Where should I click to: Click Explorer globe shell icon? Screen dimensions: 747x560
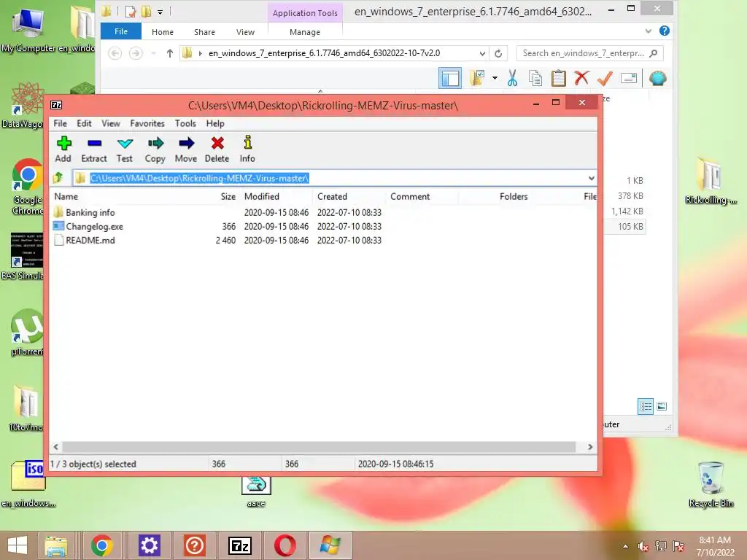[x=658, y=78]
